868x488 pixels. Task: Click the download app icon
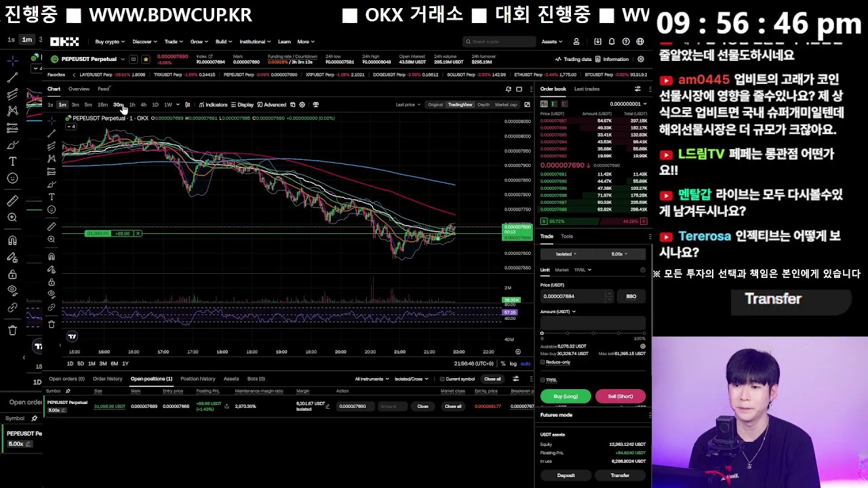tap(597, 41)
